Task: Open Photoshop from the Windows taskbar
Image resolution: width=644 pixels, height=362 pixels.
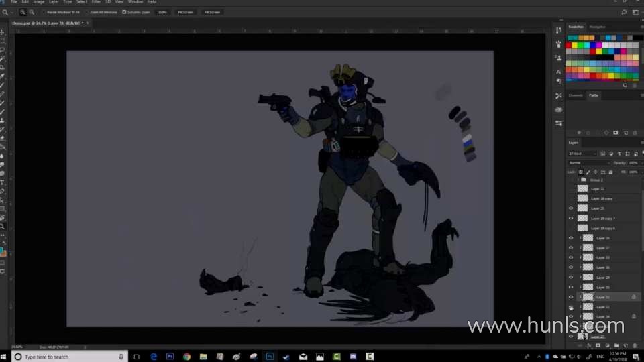Action: tap(170, 357)
